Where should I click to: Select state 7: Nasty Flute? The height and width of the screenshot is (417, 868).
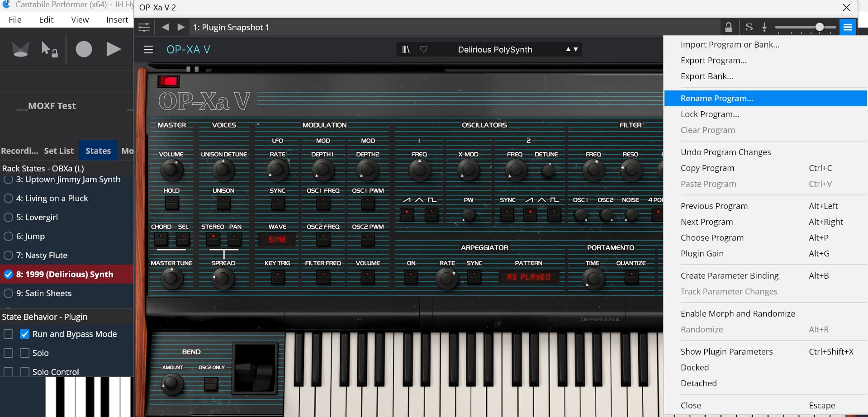[x=66, y=255]
